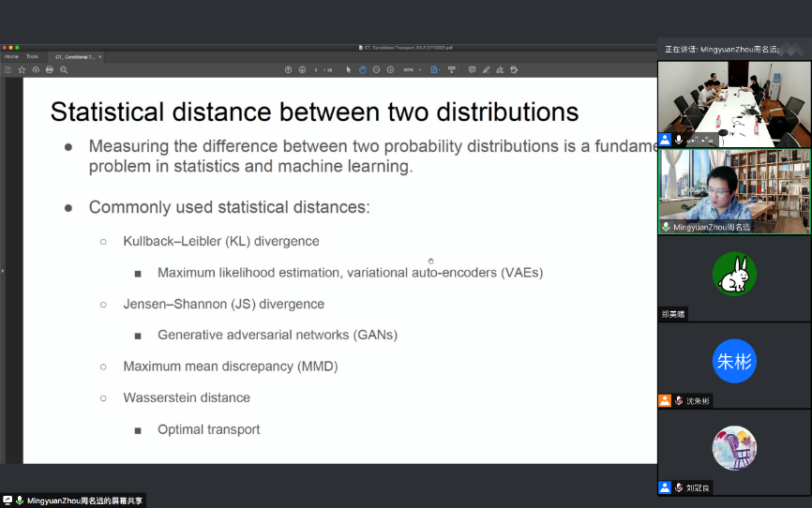
Task: Open the Tools tab in Acrobat
Action: [x=32, y=56]
